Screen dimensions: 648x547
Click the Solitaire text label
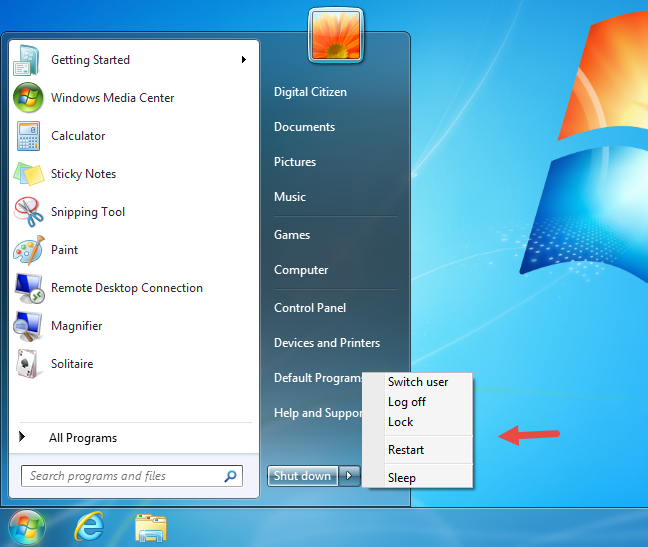(72, 364)
